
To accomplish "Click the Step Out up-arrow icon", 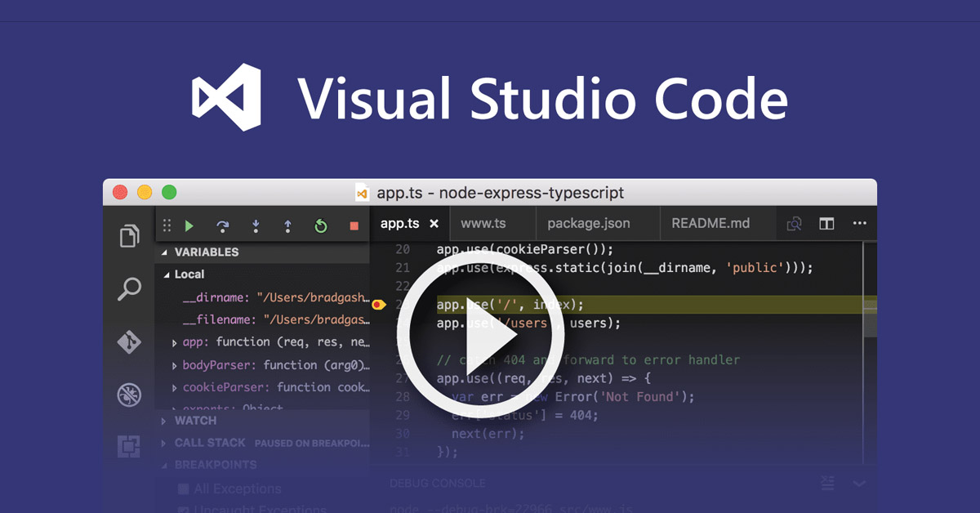I will tap(287, 226).
